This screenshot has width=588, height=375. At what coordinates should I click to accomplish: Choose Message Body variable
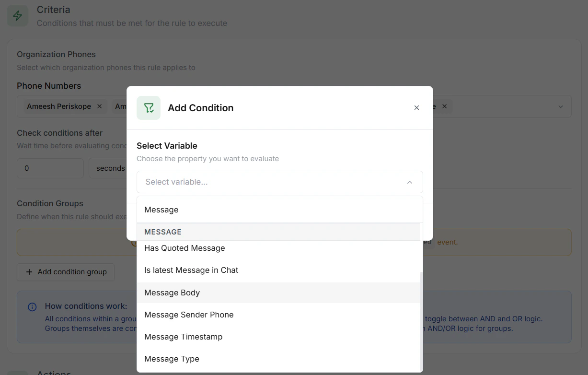coord(278,293)
